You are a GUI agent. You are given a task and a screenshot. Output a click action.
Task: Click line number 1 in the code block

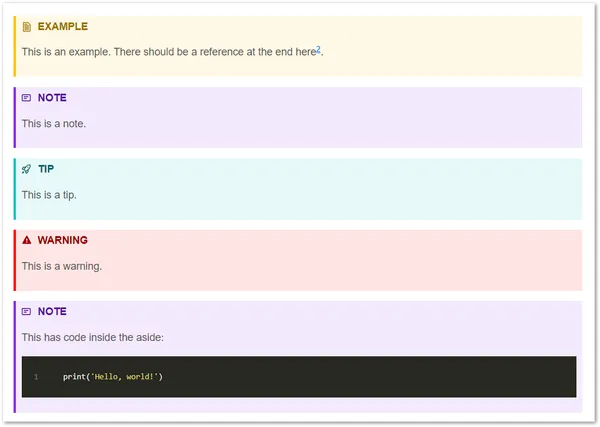[36, 377]
